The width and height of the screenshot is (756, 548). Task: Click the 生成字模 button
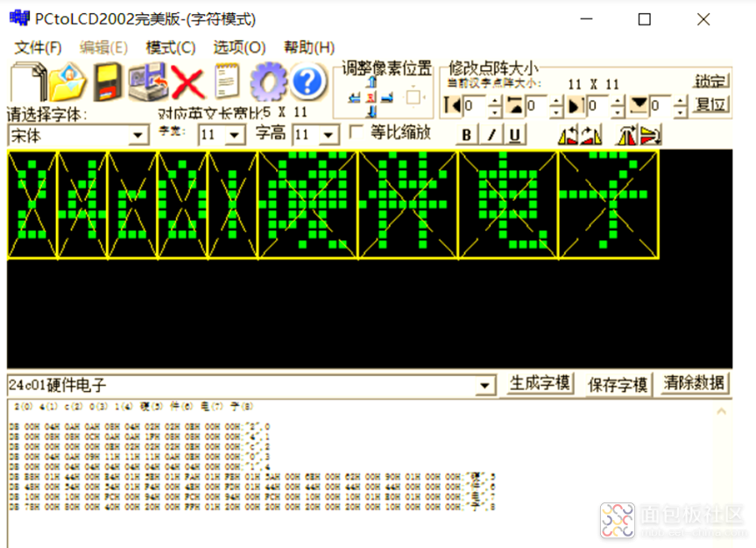[540, 383]
